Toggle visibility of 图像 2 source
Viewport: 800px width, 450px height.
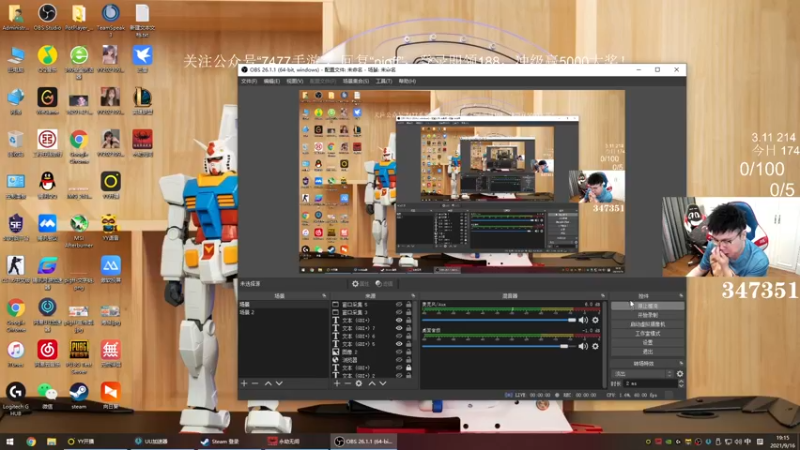(399, 352)
